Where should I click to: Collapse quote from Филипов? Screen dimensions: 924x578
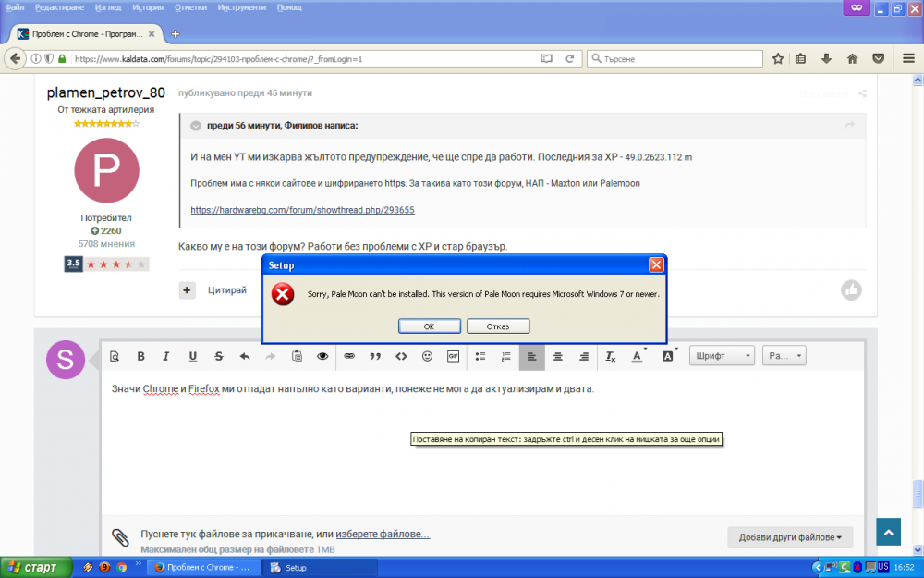[x=196, y=126]
